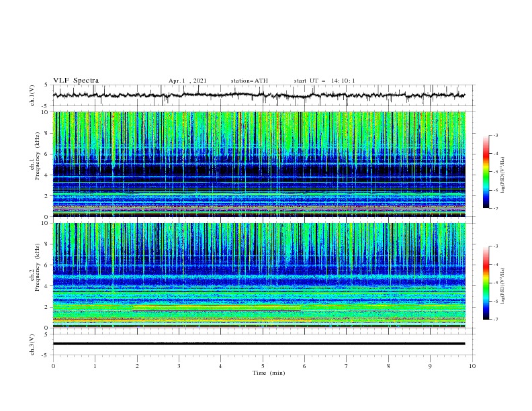Click inside the ch.2 spectrogram panel
The height and width of the screenshot is (411, 532).
[x=259, y=275]
